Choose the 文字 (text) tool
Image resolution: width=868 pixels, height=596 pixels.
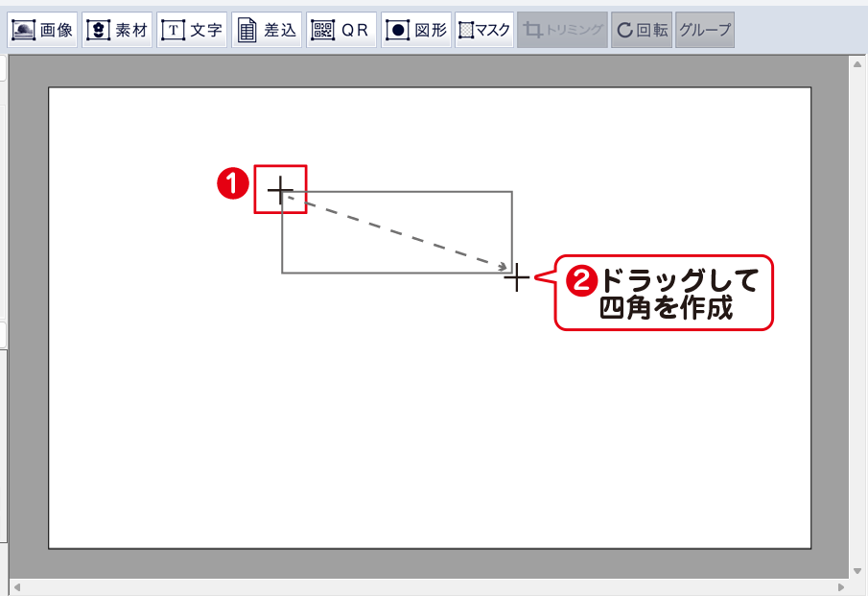click(x=192, y=30)
